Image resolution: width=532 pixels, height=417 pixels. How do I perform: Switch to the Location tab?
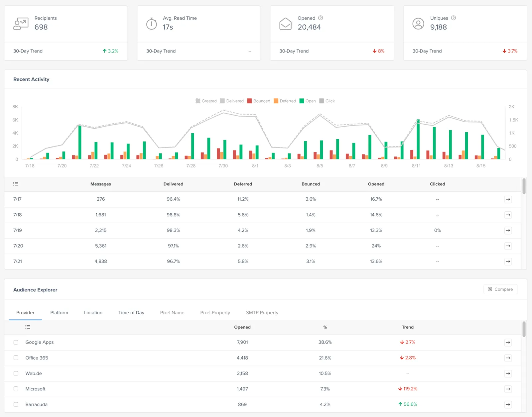(x=93, y=313)
